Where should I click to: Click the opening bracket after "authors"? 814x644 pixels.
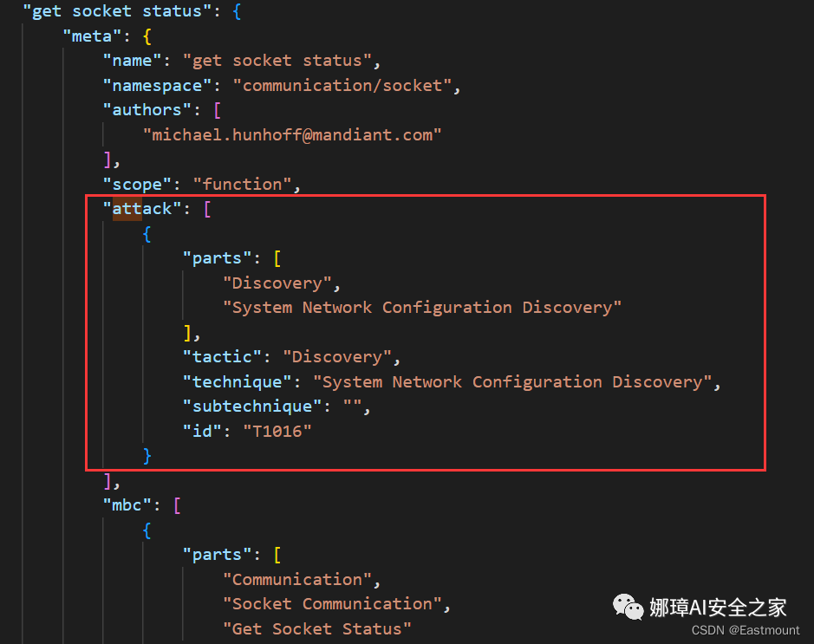click(x=217, y=110)
